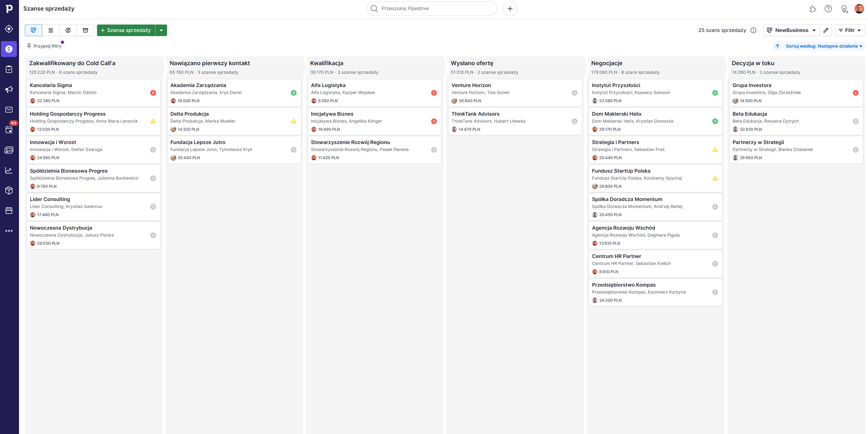Click the warning icon on Strategia i Partners

pos(715,150)
